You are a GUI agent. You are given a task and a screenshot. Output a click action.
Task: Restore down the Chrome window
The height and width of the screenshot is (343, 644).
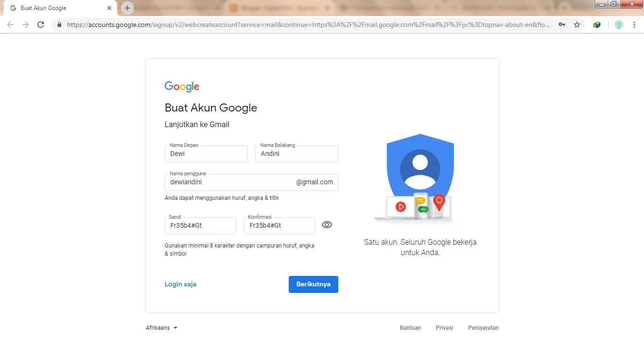click(614, 4)
